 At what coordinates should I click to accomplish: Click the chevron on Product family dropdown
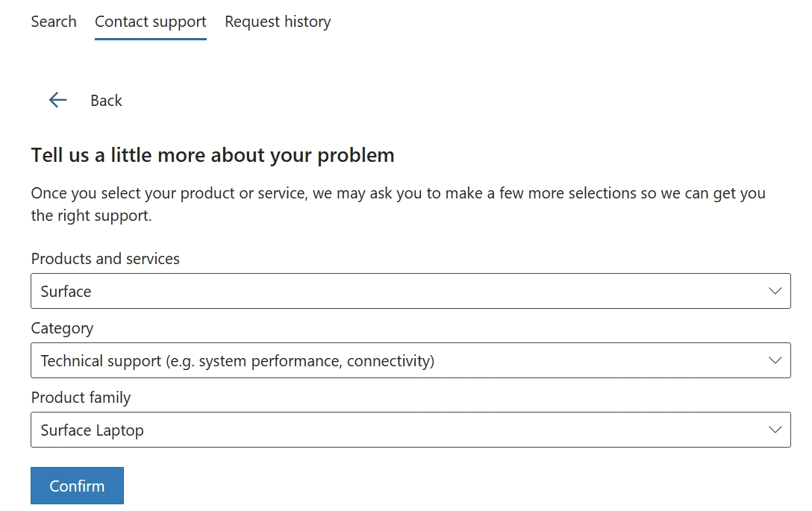pos(775,430)
